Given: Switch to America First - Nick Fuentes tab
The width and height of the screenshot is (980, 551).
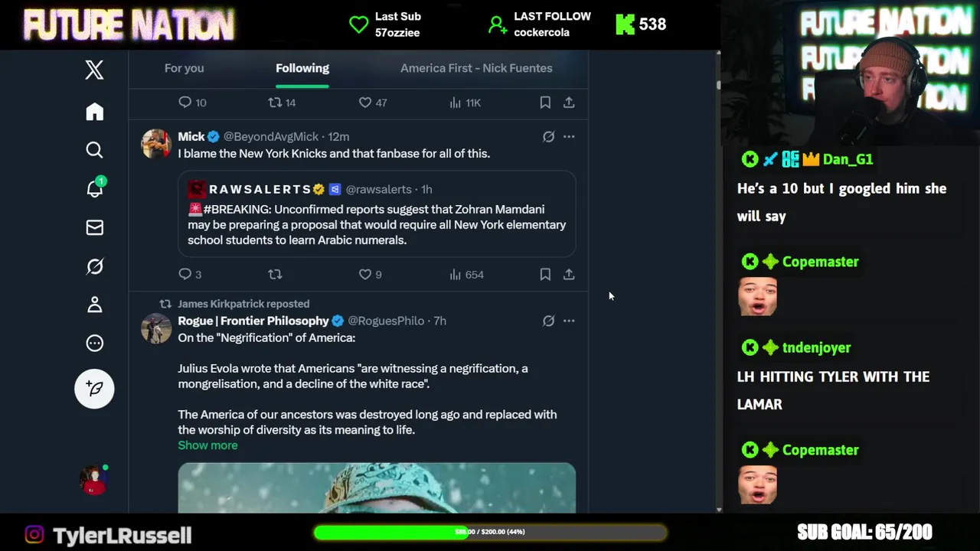Looking at the screenshot, I should 476,68.
